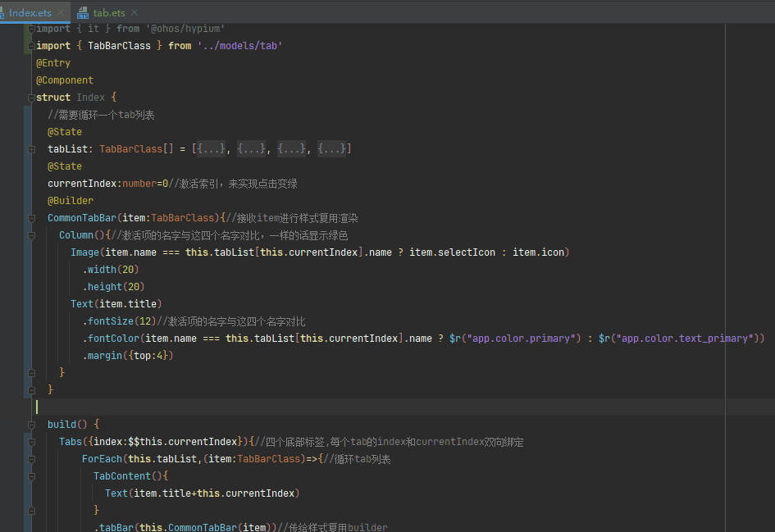
Task: Expand the collapsed tabList array region
Action: (x=31, y=149)
